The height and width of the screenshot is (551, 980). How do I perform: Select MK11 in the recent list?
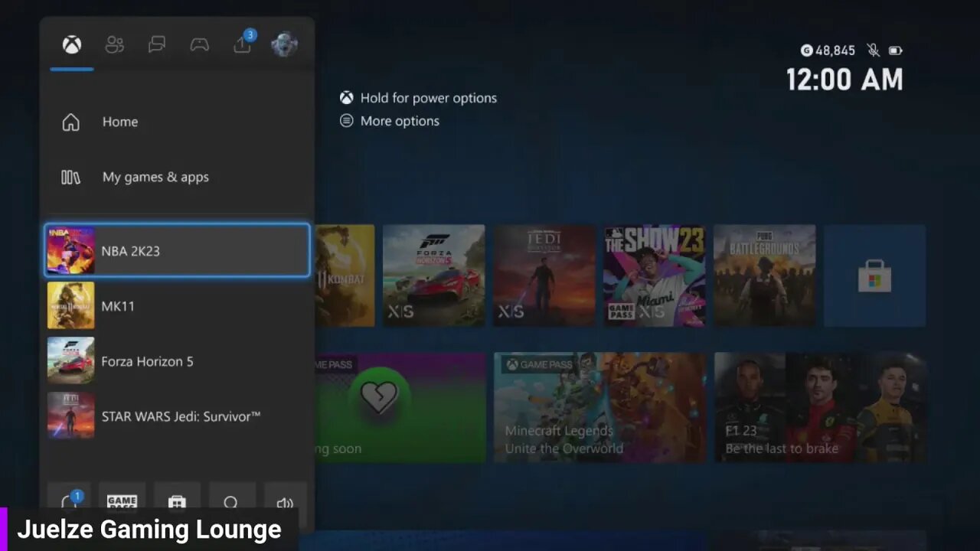(177, 305)
